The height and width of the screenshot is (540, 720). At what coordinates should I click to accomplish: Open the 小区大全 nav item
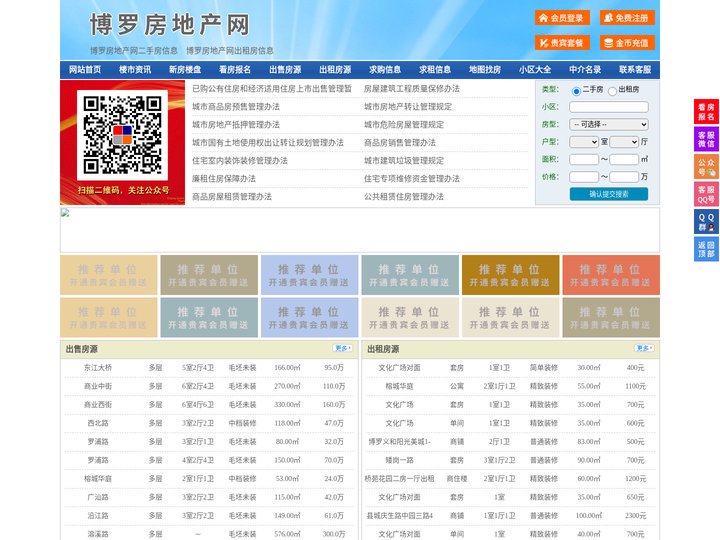pyautogui.click(x=535, y=70)
